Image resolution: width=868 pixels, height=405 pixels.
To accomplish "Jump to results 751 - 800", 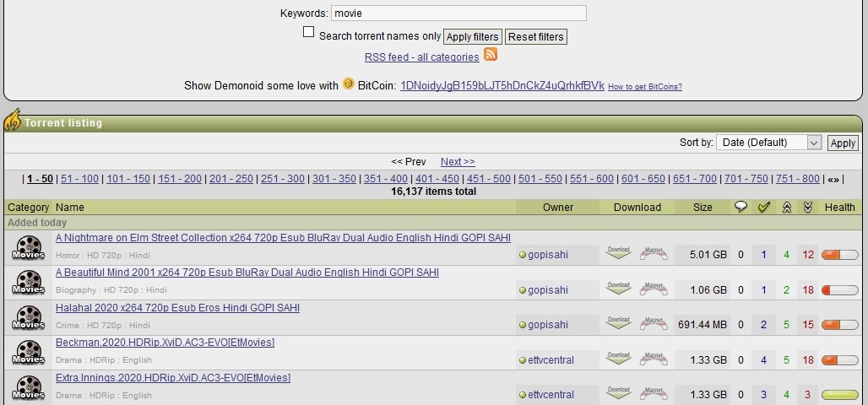I will pyautogui.click(x=798, y=179).
